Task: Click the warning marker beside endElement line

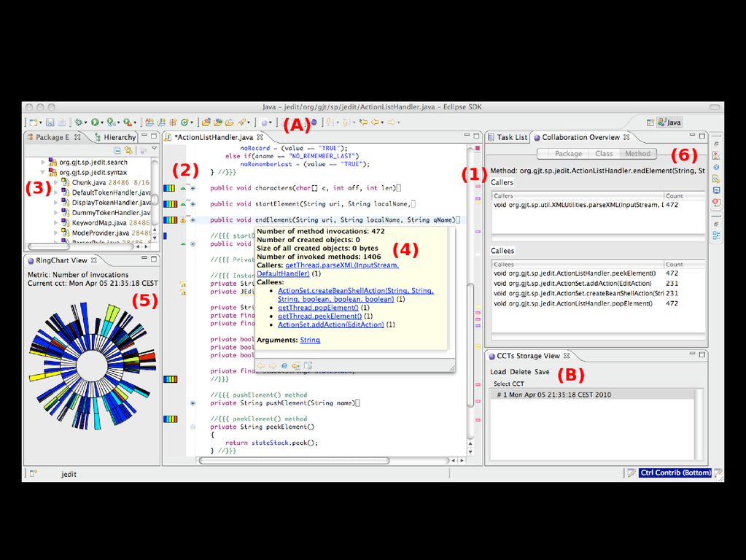Action: pos(183,220)
